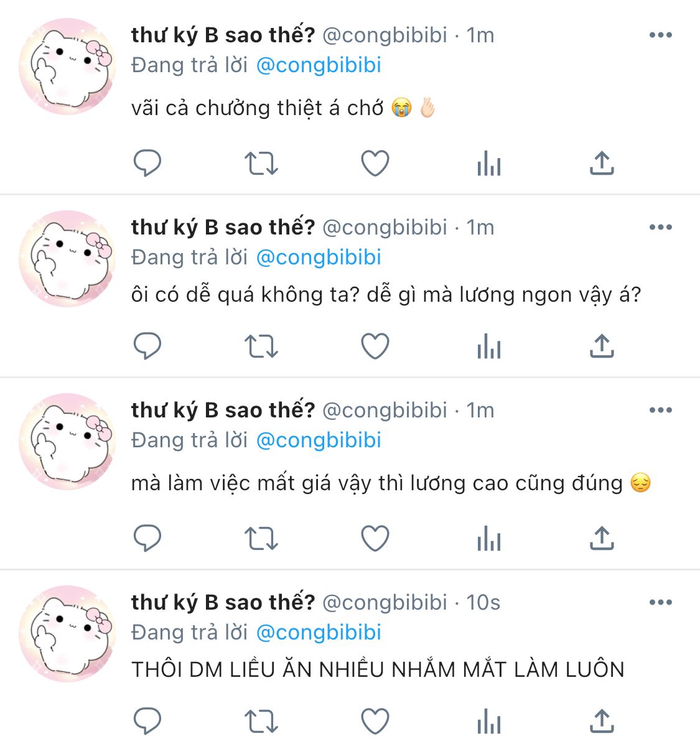
Task: Open the "thư ký B sao thế?" name on the second tweet
Action: click(x=223, y=226)
